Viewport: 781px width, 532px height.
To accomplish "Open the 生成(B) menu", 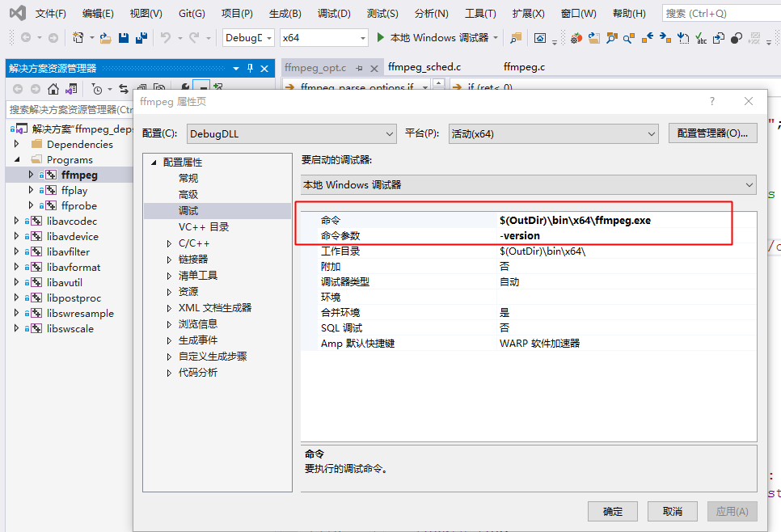I will (285, 14).
